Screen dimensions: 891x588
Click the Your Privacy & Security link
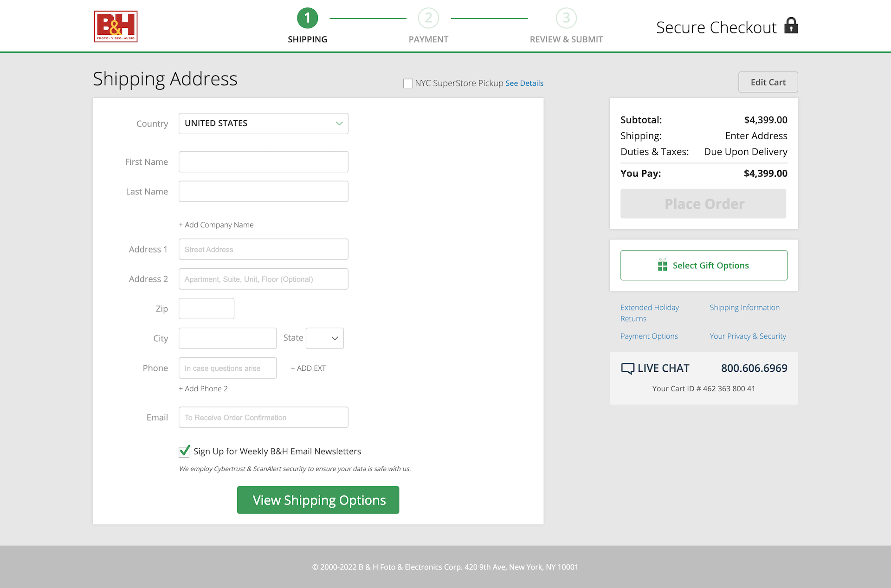click(747, 336)
